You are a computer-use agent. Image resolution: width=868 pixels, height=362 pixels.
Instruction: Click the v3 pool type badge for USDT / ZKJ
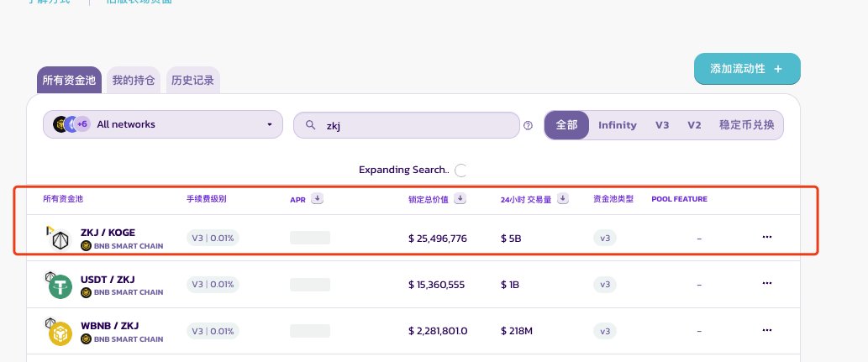(x=605, y=285)
